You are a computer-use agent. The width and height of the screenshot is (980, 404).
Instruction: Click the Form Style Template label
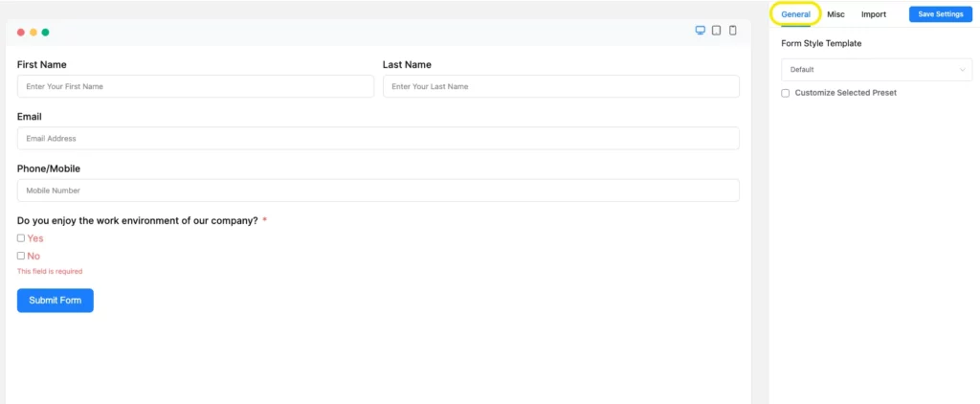coord(821,44)
